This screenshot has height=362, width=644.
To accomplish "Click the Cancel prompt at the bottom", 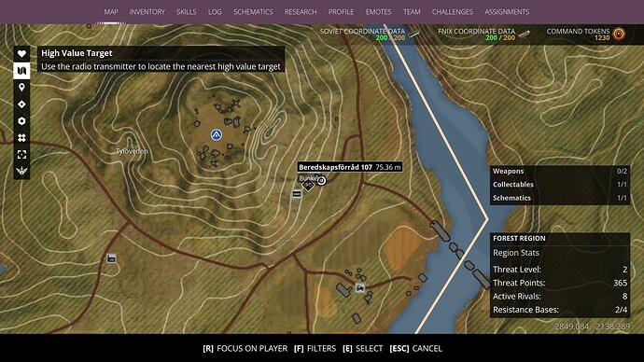I will pyautogui.click(x=415, y=348).
